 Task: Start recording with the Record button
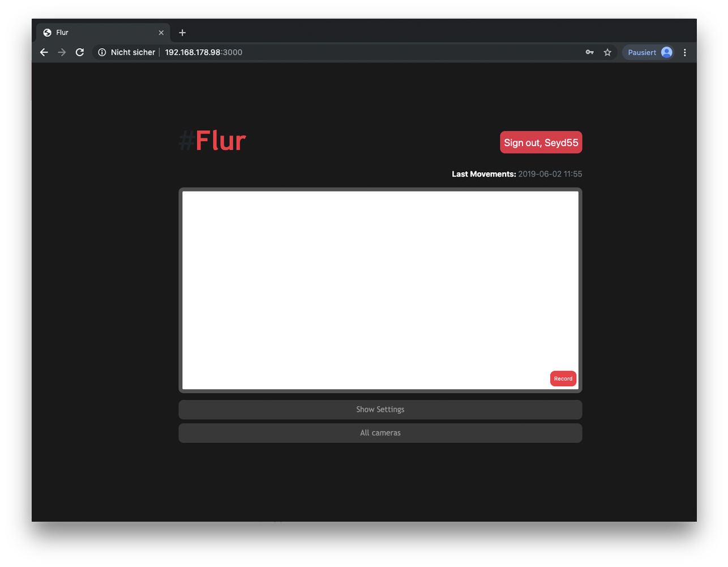pyautogui.click(x=563, y=378)
